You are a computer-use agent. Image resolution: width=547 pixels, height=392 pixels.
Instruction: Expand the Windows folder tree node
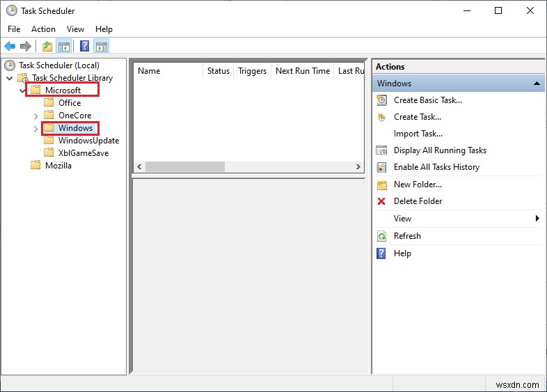tap(35, 128)
